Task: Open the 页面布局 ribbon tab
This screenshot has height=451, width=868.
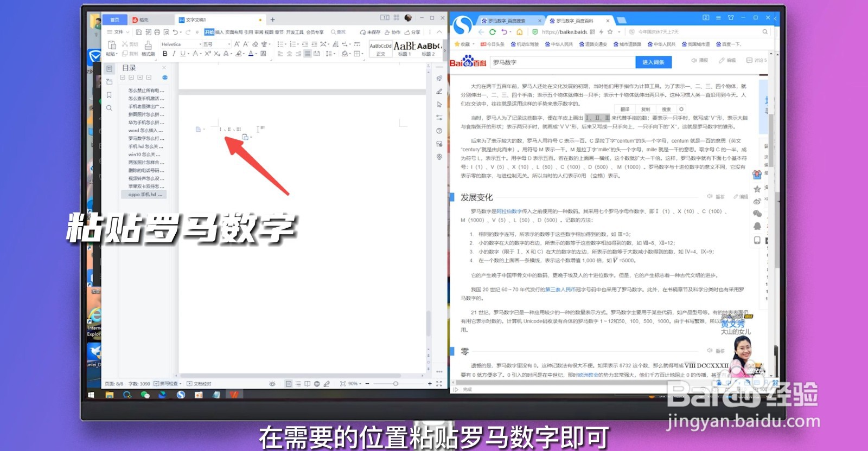Action: pos(234,32)
